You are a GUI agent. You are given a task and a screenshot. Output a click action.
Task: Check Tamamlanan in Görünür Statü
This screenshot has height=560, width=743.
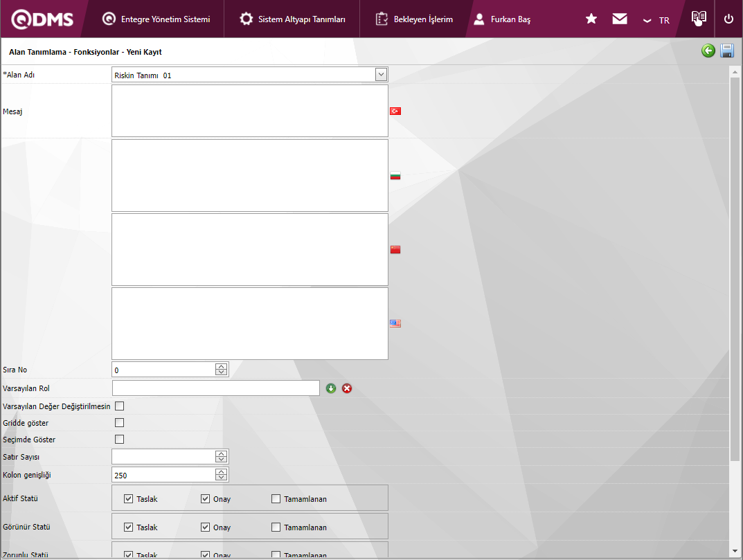(x=276, y=527)
